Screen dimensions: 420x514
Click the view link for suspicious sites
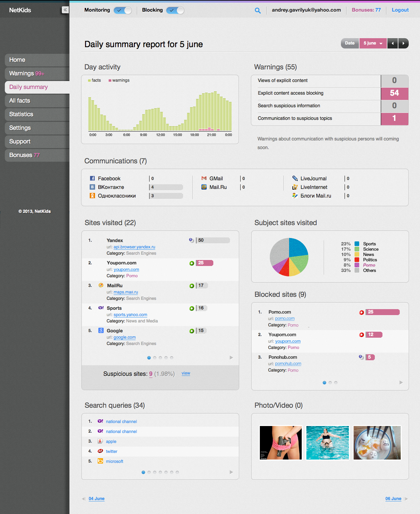(186, 373)
